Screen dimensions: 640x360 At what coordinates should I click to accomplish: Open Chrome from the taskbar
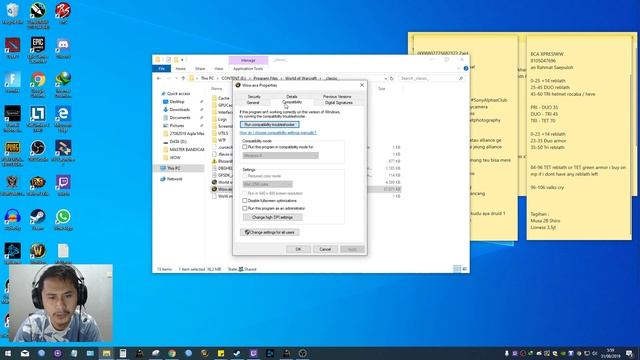coord(172,353)
